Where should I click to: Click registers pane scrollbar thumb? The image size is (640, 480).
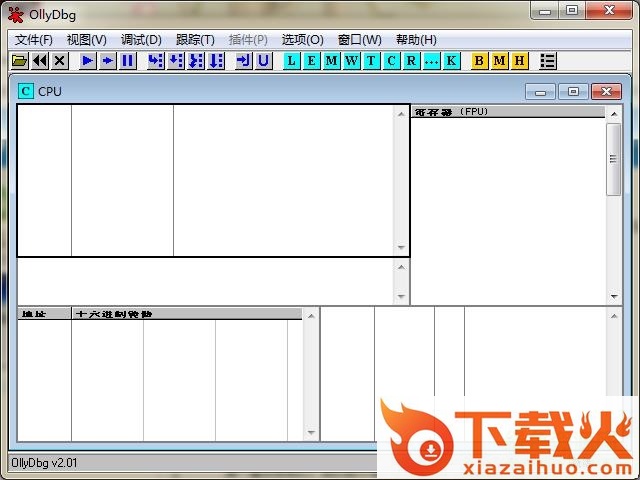point(613,159)
